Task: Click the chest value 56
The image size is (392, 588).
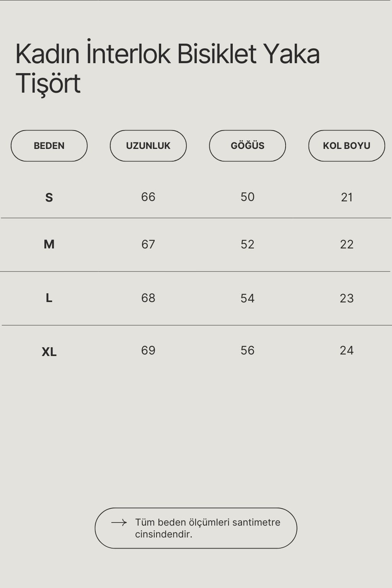Action: pyautogui.click(x=247, y=350)
